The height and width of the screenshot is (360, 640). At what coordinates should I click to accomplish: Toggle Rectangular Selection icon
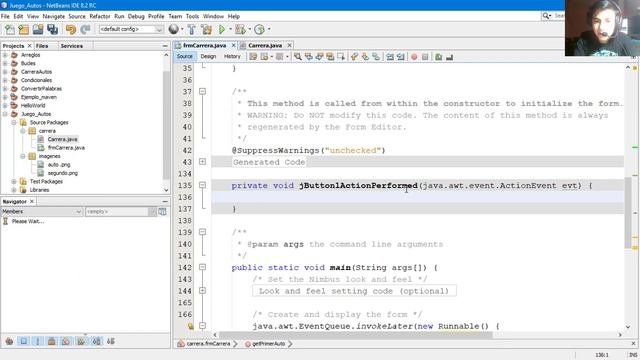(340, 57)
